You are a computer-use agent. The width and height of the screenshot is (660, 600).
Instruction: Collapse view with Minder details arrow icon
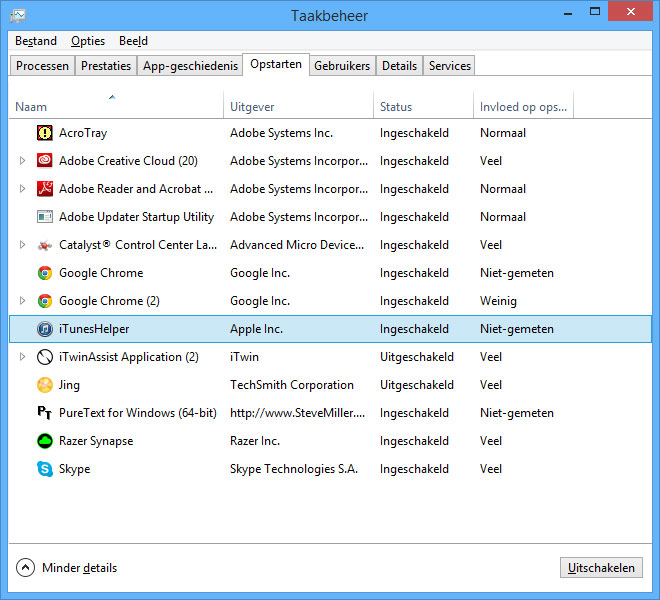point(25,568)
